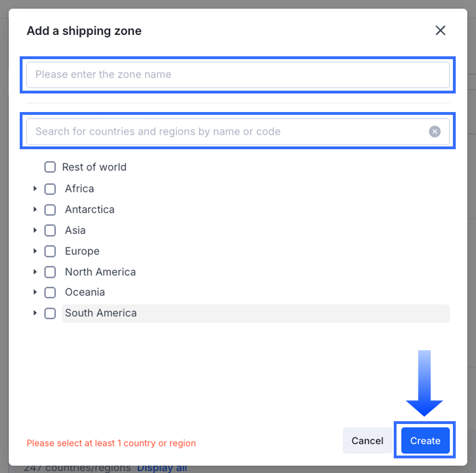Clear the country search field
This screenshot has height=473, width=476.
pyautogui.click(x=434, y=132)
